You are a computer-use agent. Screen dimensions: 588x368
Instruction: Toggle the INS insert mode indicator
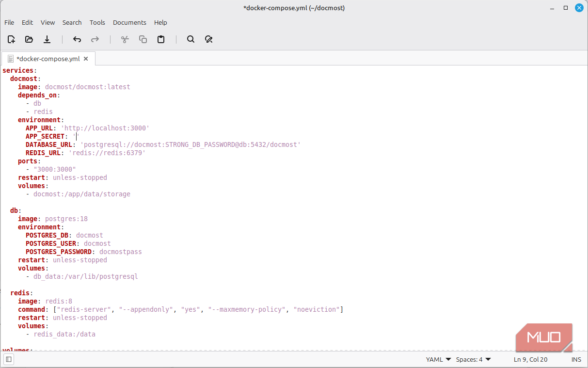576,359
